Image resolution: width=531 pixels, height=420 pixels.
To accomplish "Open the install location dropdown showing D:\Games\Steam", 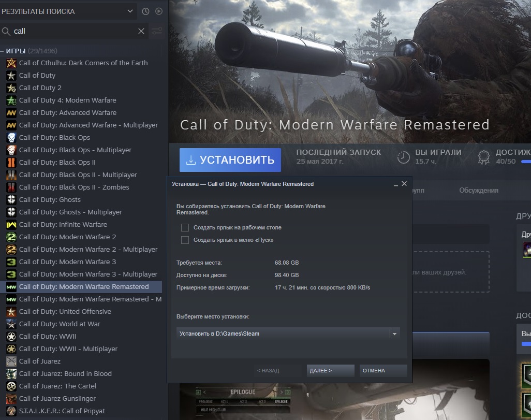I will click(x=395, y=334).
